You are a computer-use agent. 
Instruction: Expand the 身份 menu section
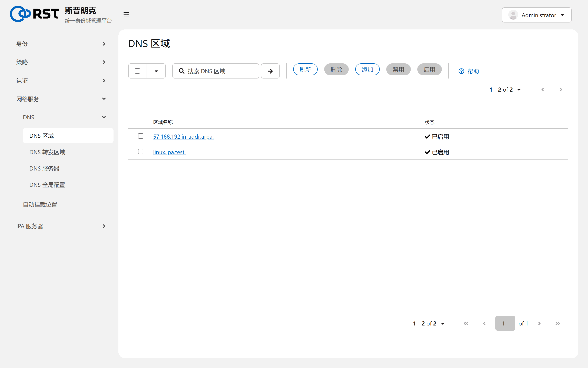pos(61,44)
